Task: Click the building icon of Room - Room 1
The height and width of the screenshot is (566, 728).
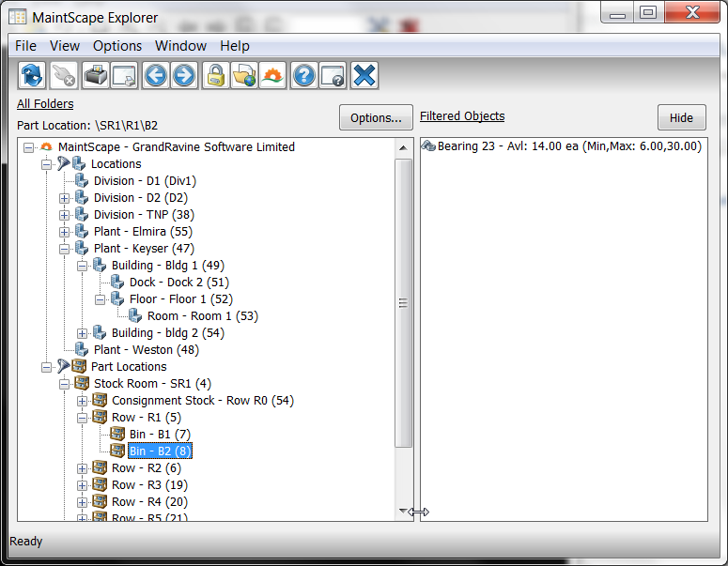Action: click(135, 315)
